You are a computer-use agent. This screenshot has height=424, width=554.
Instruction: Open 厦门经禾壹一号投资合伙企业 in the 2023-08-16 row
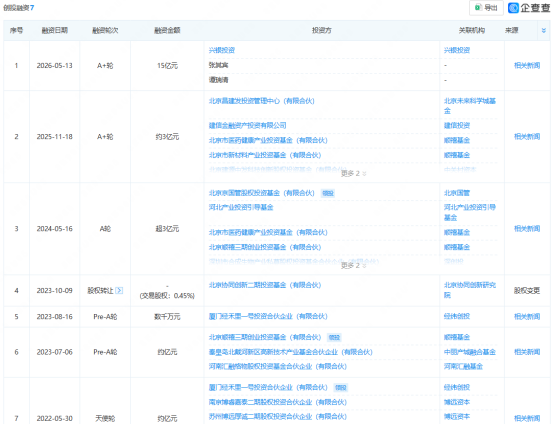(x=268, y=316)
